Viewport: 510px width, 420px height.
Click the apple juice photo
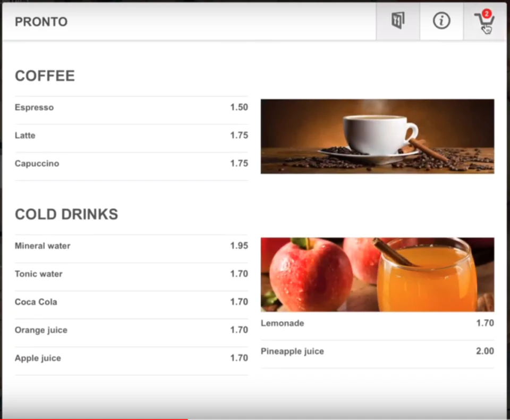coord(377,274)
